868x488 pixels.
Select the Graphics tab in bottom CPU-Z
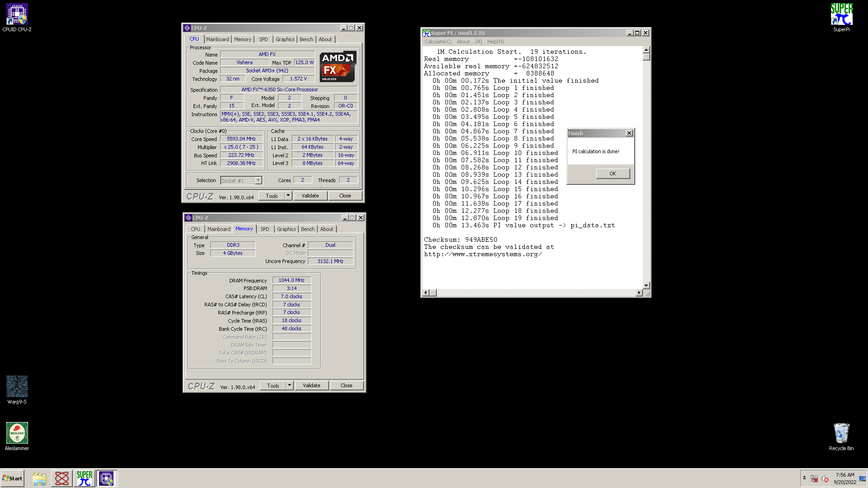pyautogui.click(x=287, y=229)
